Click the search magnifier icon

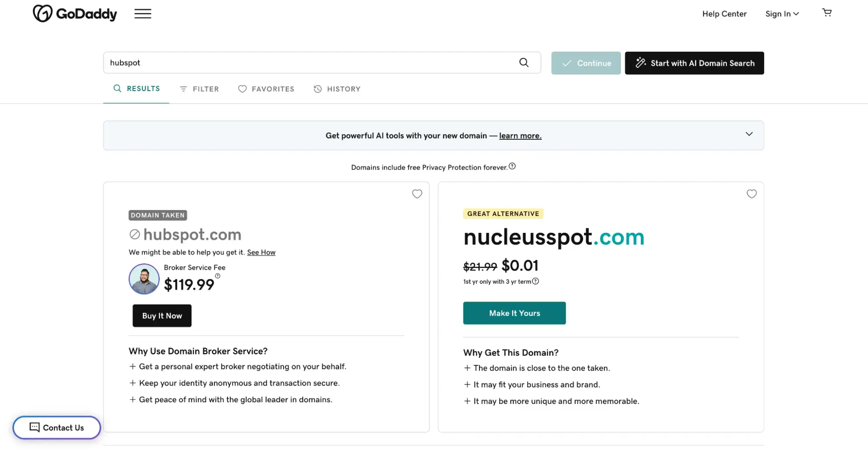[524, 62]
